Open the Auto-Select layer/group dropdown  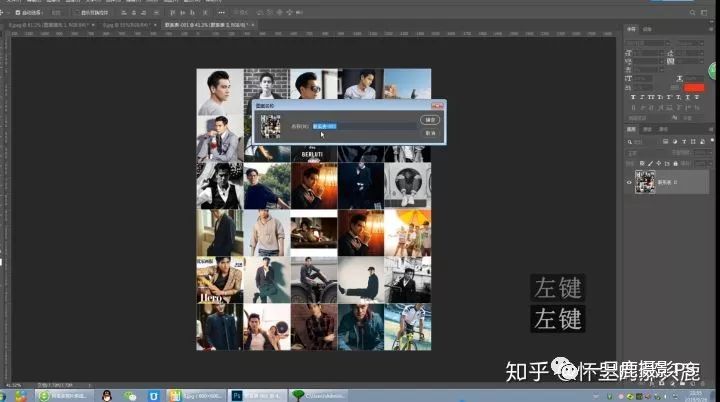tap(56, 12)
